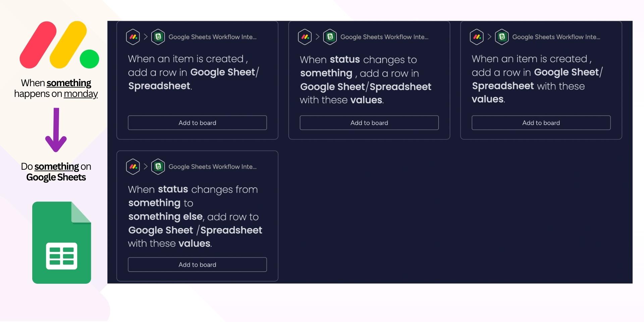The width and height of the screenshot is (644, 322).
Task: Add third 'with these values' item recipe to board
Action: click(x=541, y=123)
